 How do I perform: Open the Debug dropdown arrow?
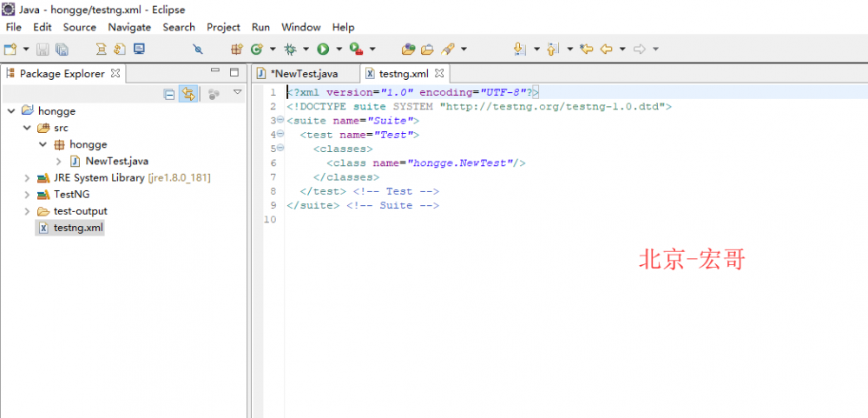tap(306, 50)
